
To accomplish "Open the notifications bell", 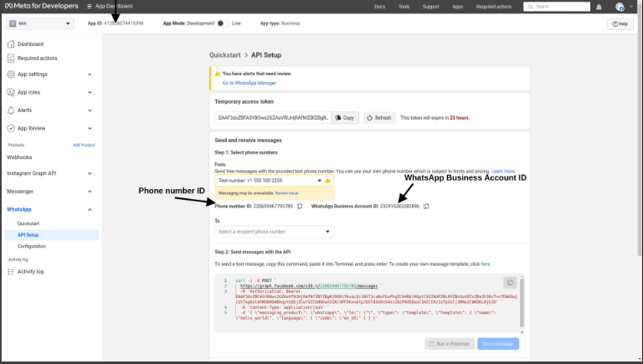I will tap(599, 7).
